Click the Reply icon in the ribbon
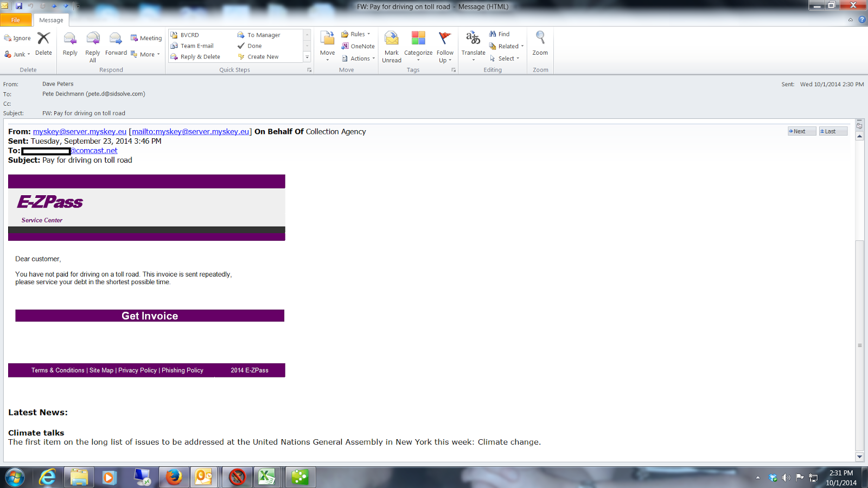Screen dimensions: 868x488 70,44
